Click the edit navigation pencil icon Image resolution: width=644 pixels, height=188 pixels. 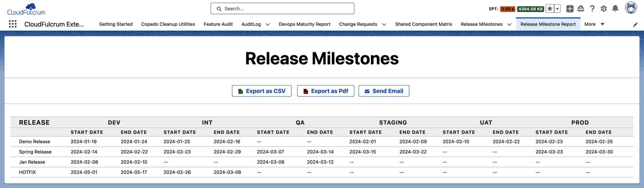click(635, 24)
